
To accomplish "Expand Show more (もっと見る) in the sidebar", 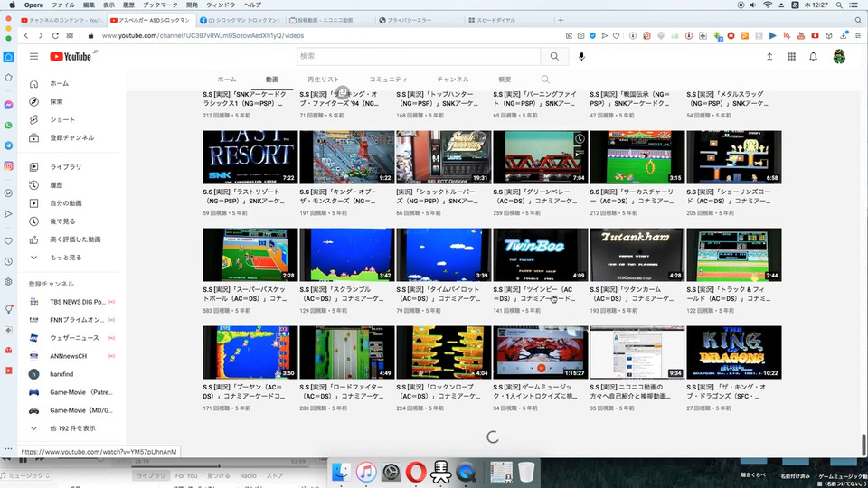I will point(68,258).
